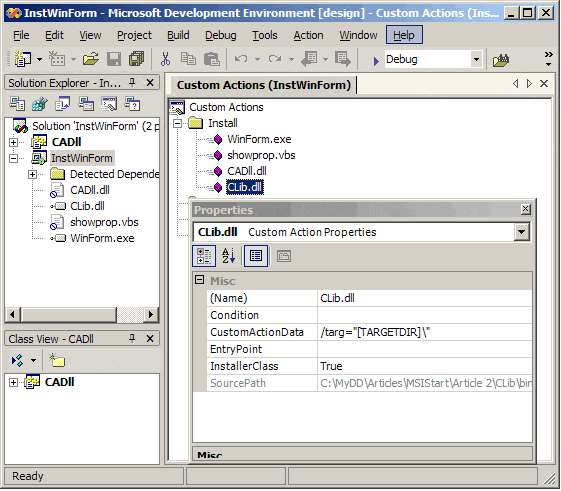The height and width of the screenshot is (491, 561).
Task: Click the Paste clipboard icon
Action: pos(211,59)
